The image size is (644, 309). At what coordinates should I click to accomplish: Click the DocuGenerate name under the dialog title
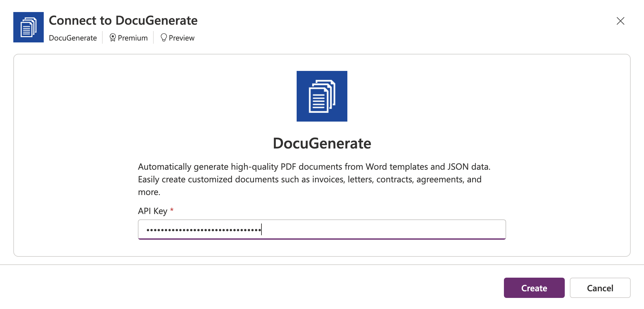pyautogui.click(x=73, y=38)
